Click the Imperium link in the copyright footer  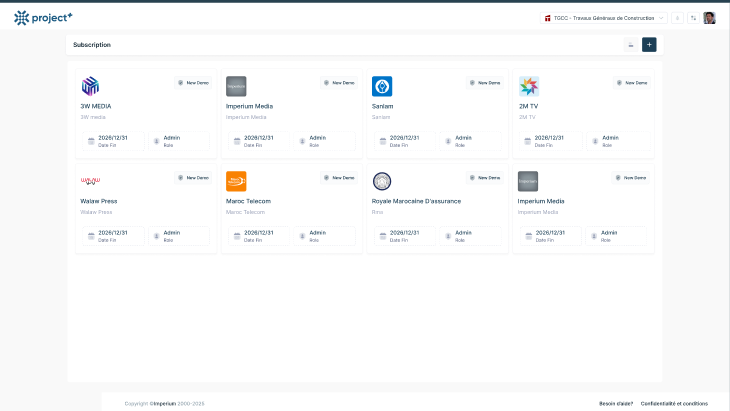pyautogui.click(x=165, y=404)
